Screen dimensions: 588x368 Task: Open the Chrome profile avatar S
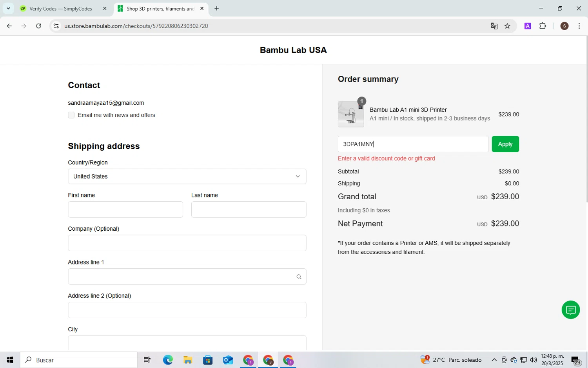(x=564, y=26)
